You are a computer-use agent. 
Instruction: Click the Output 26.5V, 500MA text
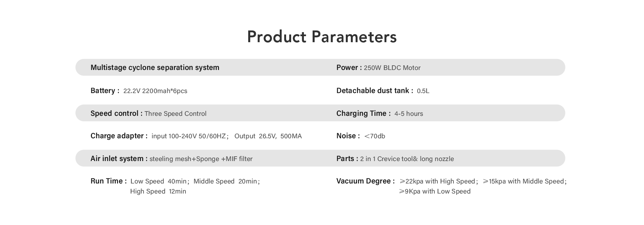(268, 136)
